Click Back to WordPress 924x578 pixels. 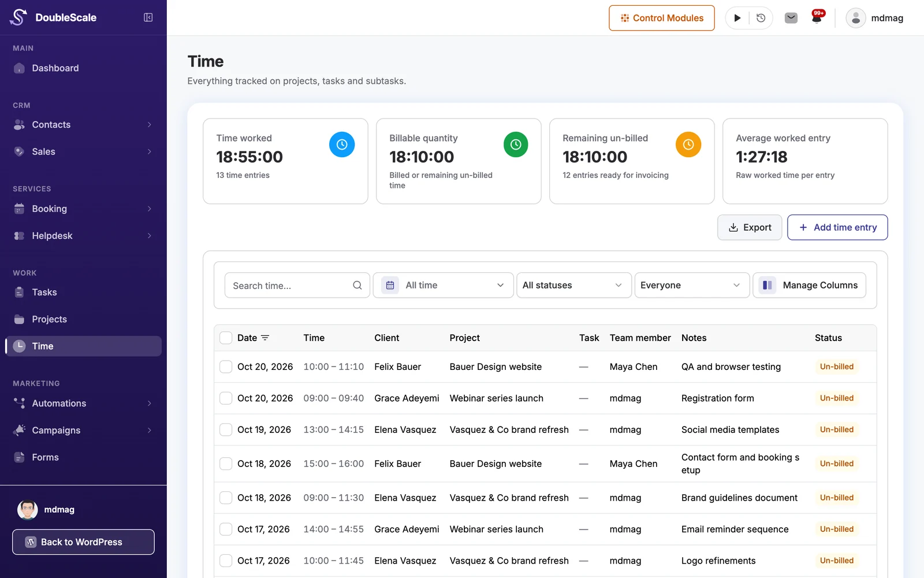coord(83,542)
